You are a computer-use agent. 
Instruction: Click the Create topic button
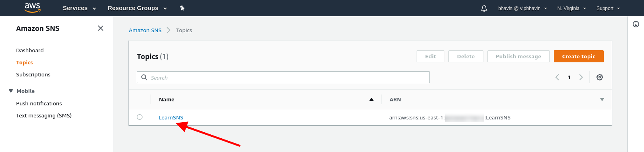pos(579,56)
